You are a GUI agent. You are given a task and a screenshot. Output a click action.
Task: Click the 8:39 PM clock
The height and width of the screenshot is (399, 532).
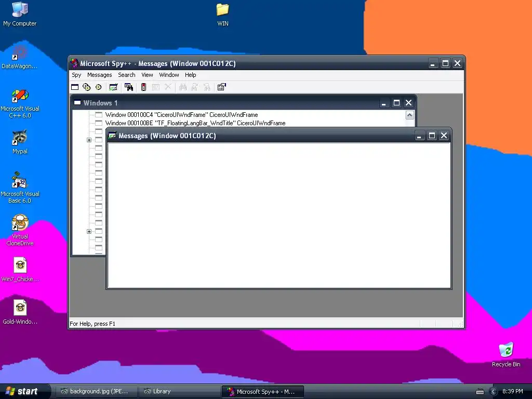(x=512, y=392)
